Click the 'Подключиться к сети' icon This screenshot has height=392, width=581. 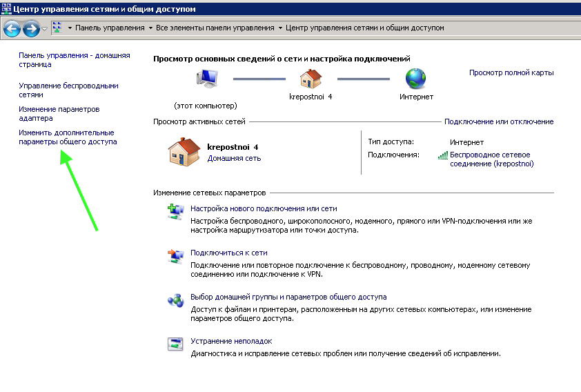coord(175,257)
